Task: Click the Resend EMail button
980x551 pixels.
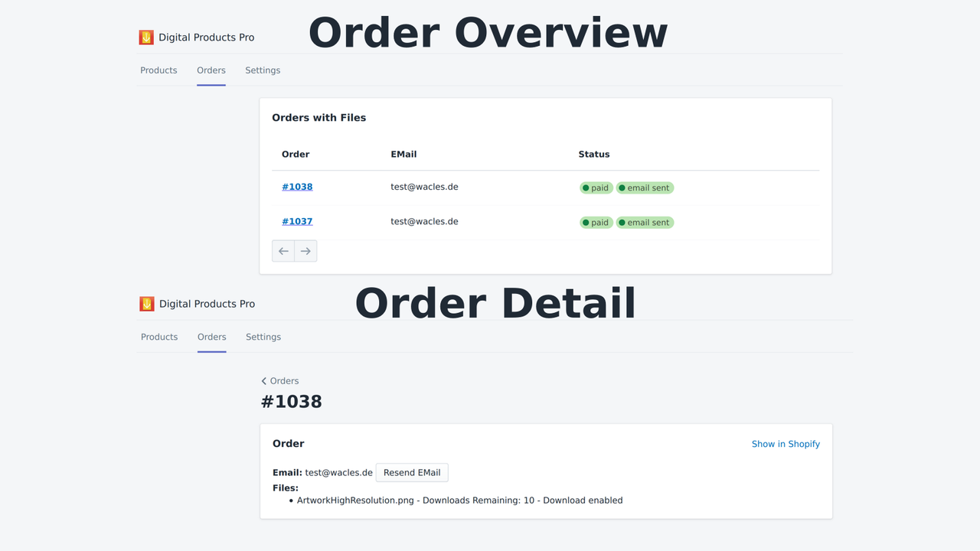Action: click(412, 472)
